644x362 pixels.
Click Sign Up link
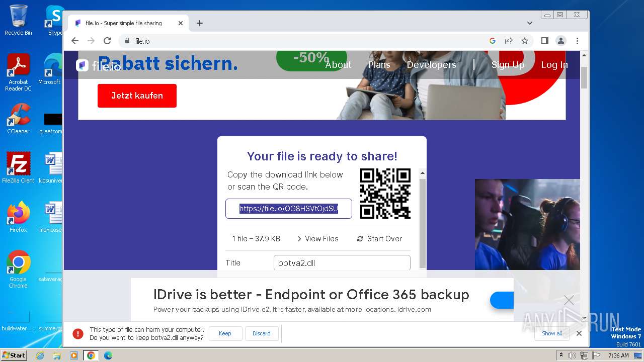tap(508, 64)
